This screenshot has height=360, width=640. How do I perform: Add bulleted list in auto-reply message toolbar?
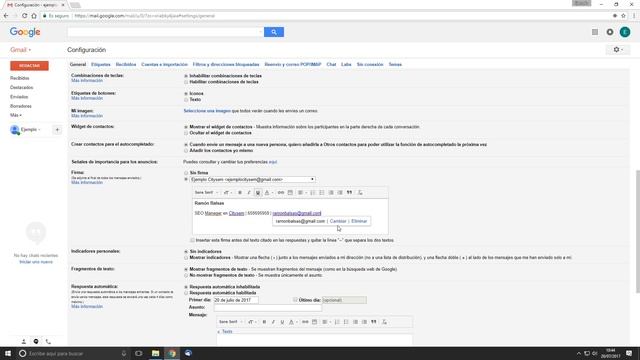(x=346, y=322)
